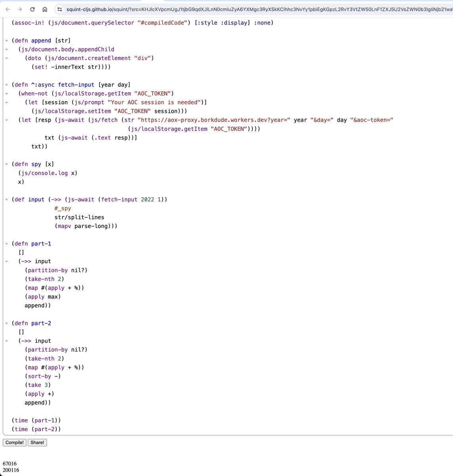Click the (take 3) line
Screen dimensions: 453x476
click(38, 385)
